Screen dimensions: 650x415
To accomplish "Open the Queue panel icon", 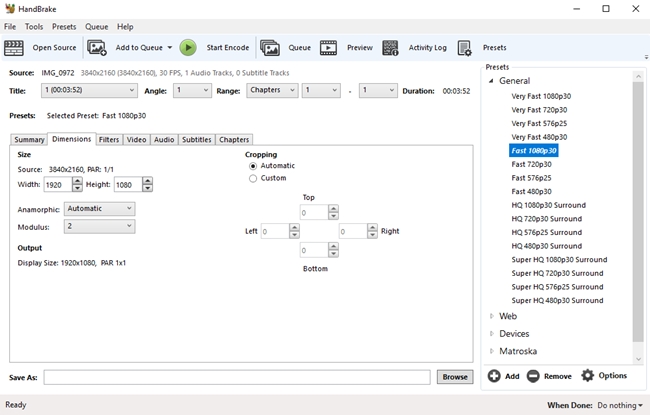I will click(x=270, y=47).
